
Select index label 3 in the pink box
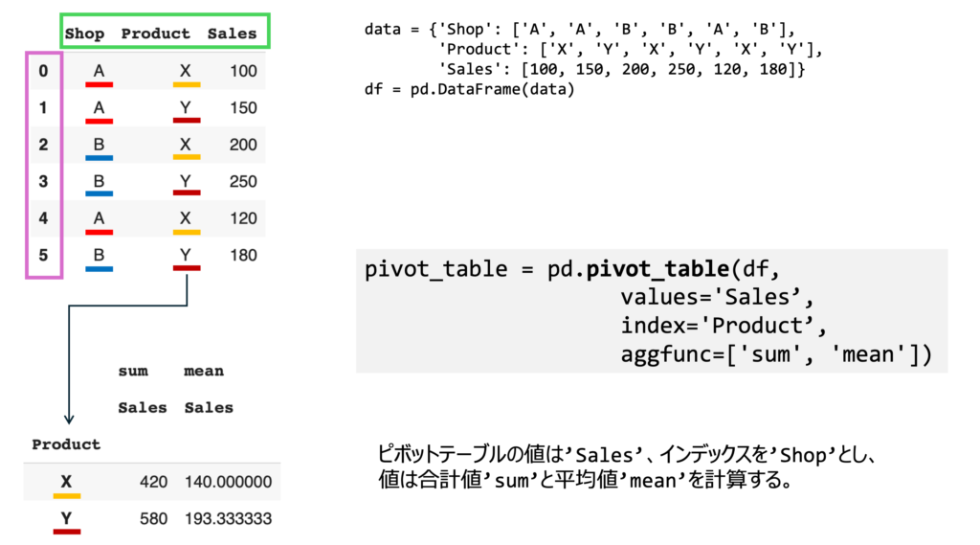pos(42,181)
